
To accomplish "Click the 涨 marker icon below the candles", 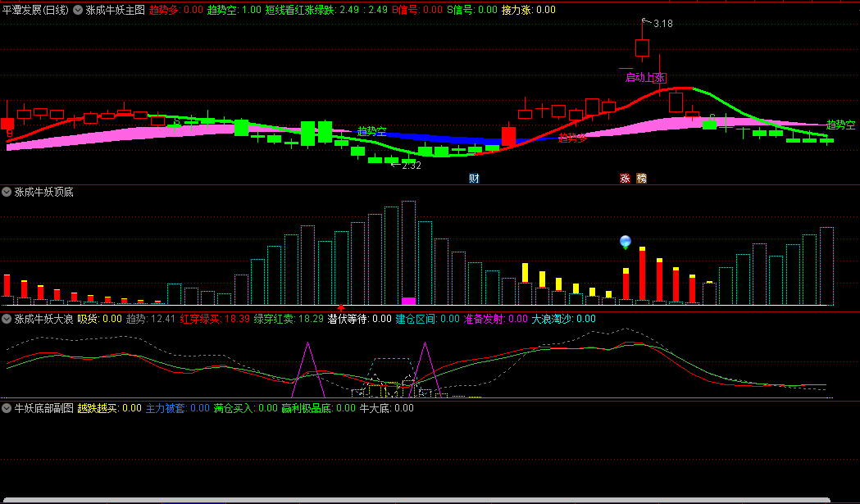I will pos(625,178).
